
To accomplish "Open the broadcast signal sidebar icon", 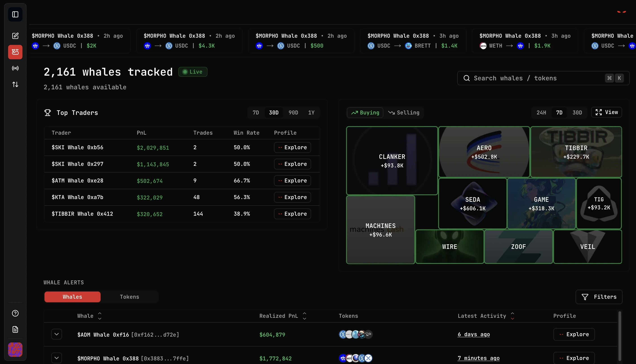I will pyautogui.click(x=15, y=68).
